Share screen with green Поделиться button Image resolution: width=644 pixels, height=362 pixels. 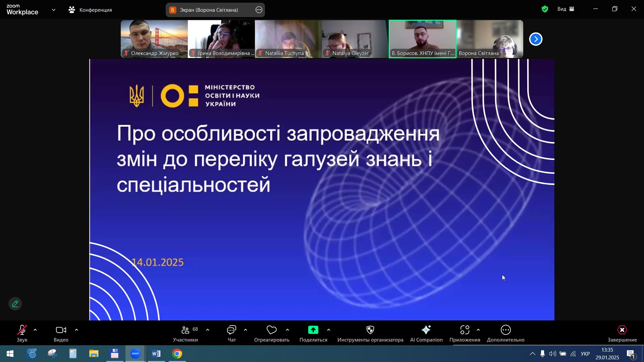point(313,333)
